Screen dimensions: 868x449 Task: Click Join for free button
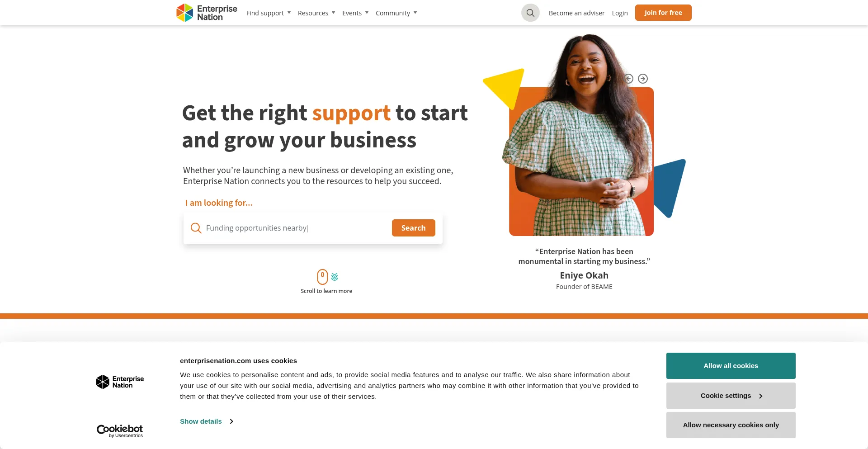663,13
